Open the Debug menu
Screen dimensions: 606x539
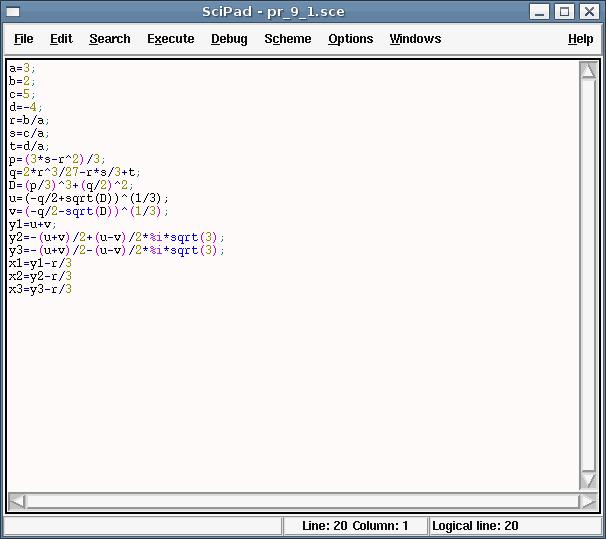point(229,39)
